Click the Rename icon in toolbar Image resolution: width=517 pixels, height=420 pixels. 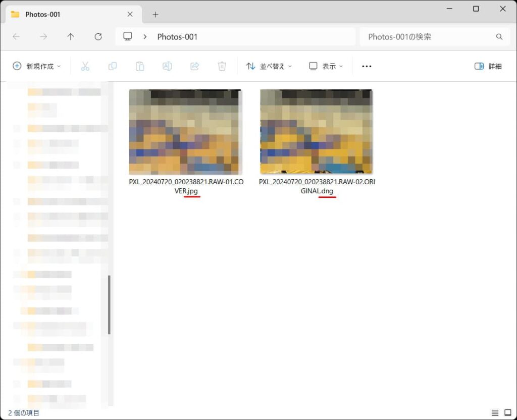click(167, 66)
